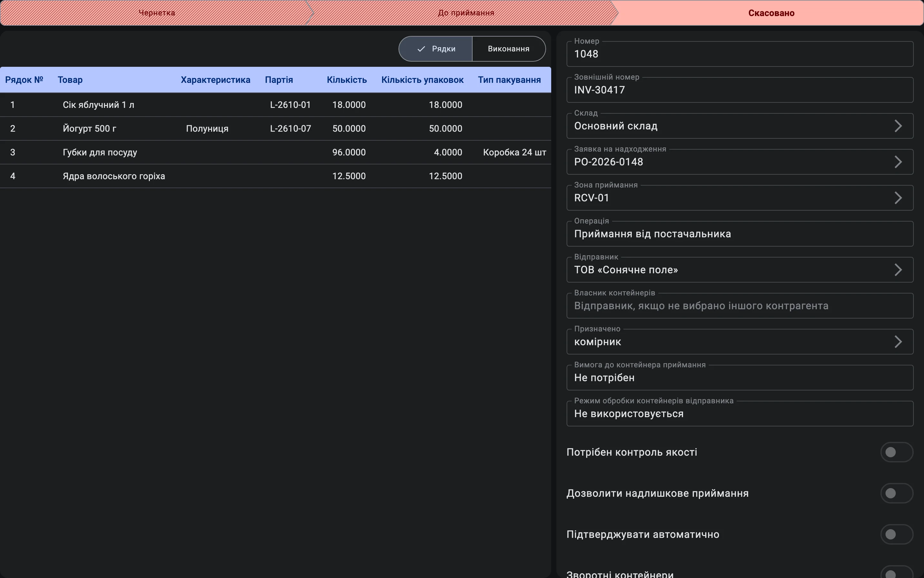This screenshot has height=578, width=924.
Task: Sort by Кількість упаковок column header
Action: click(x=422, y=80)
